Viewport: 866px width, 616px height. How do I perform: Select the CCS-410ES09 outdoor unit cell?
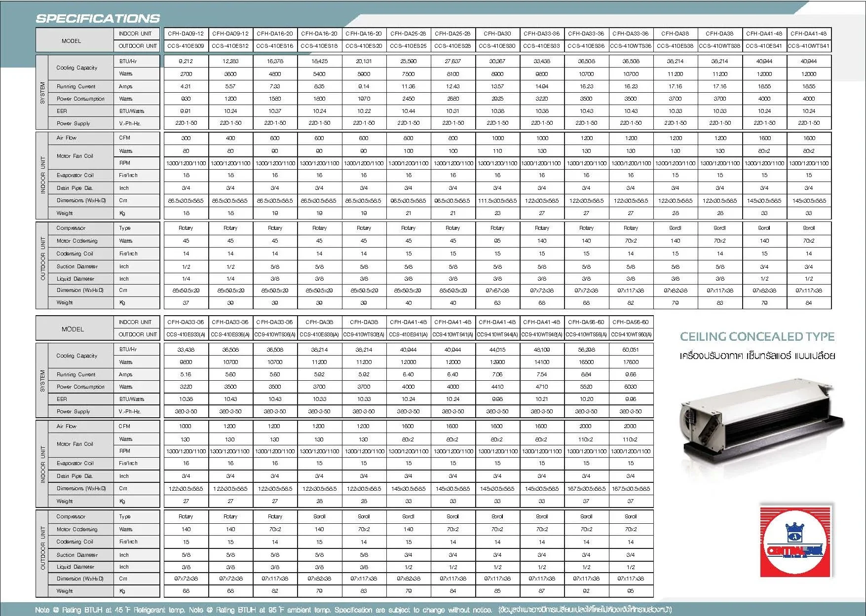(186, 46)
